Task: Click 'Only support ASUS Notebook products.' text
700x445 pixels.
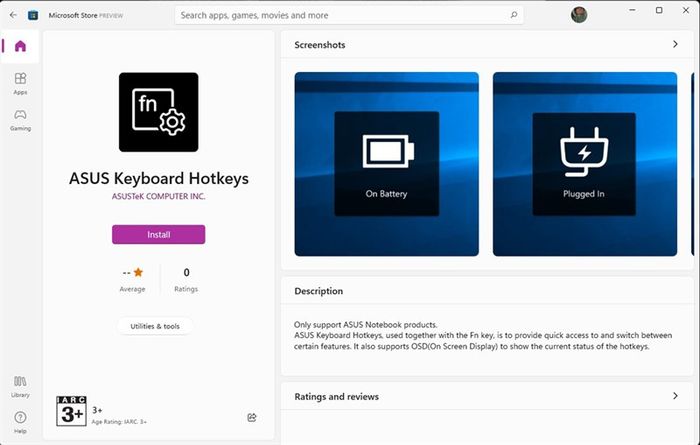Action: coord(366,324)
